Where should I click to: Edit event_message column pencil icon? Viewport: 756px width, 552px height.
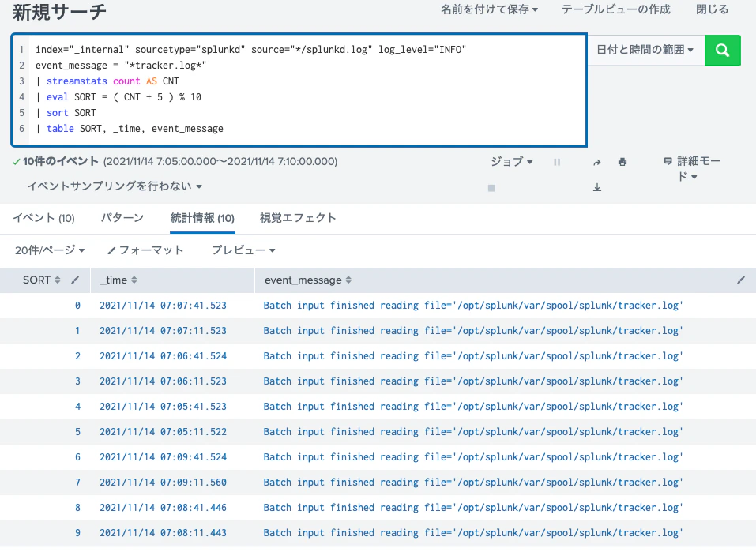pos(740,280)
